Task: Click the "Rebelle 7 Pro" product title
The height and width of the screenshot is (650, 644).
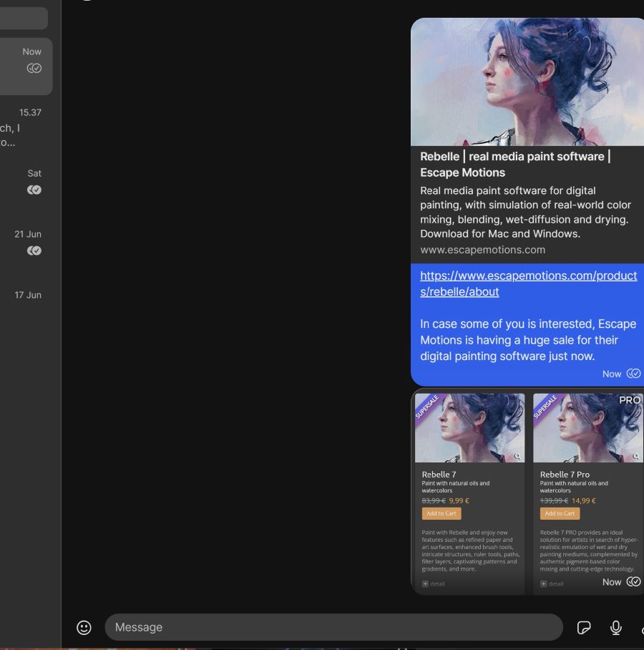Action: (x=565, y=474)
